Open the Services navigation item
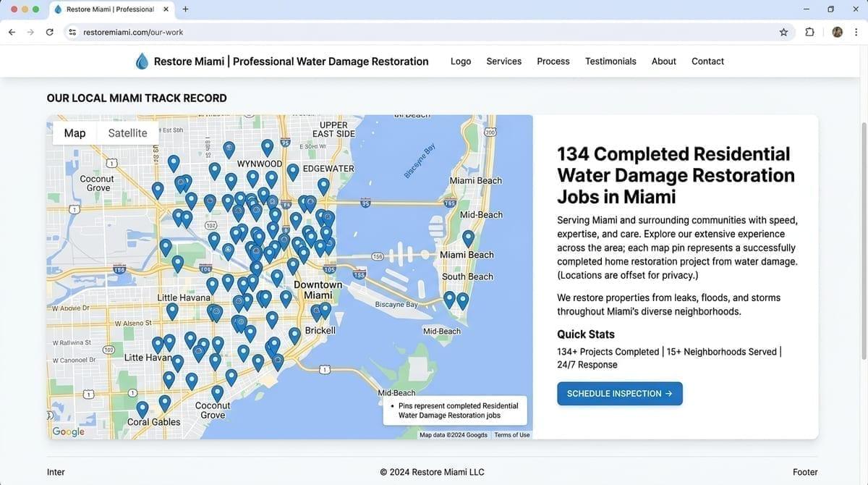Viewport: 868px width, 485px height. click(x=503, y=61)
